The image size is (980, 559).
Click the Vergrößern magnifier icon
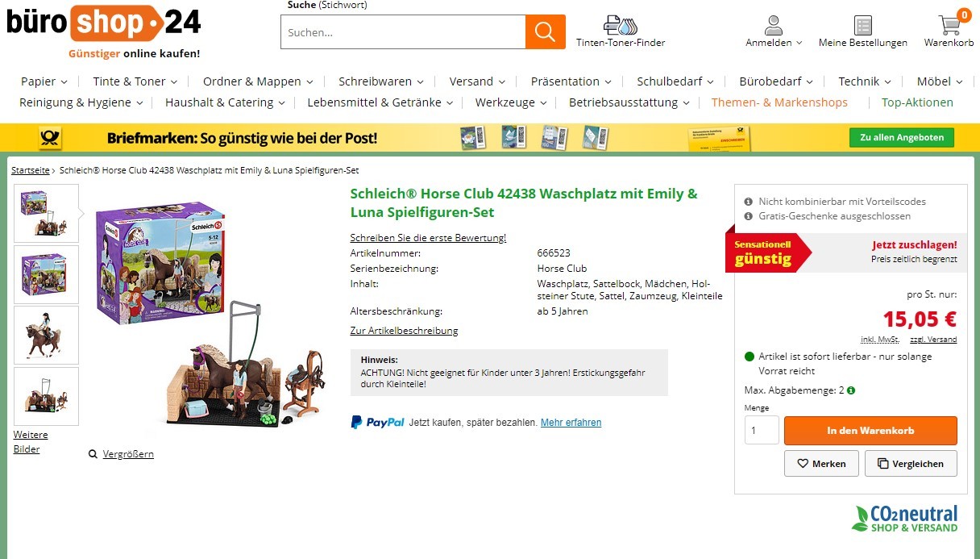point(93,454)
